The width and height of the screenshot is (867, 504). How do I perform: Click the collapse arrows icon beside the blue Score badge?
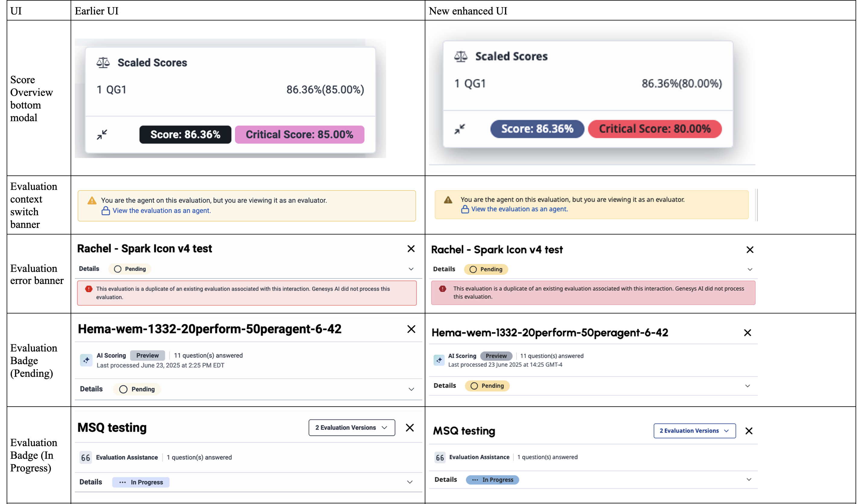click(460, 129)
